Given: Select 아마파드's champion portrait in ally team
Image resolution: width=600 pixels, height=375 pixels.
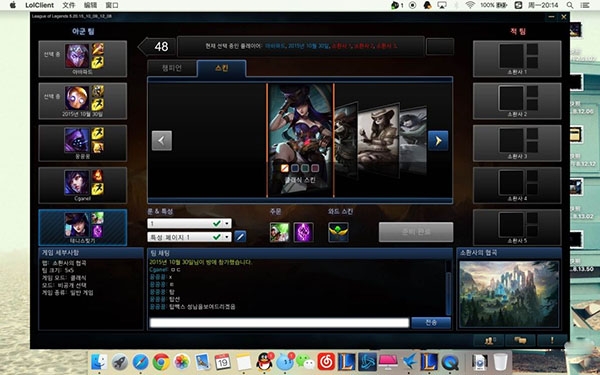Looking at the screenshot, I should coord(77,56).
